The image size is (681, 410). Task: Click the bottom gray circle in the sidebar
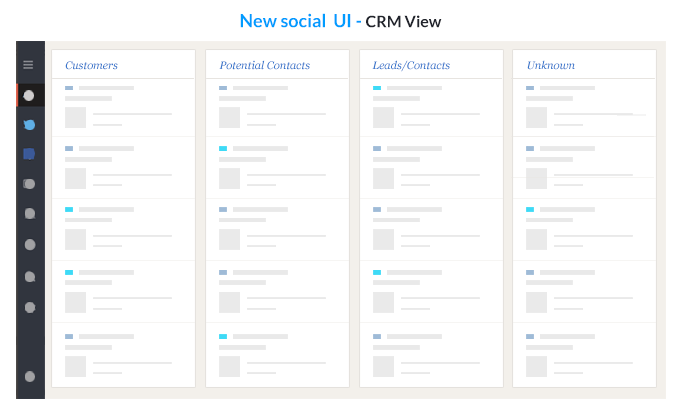(x=29, y=376)
